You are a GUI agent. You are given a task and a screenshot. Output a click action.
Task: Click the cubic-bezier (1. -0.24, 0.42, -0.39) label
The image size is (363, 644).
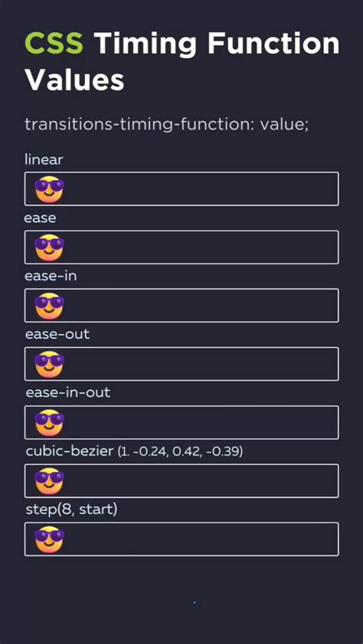pos(135,451)
